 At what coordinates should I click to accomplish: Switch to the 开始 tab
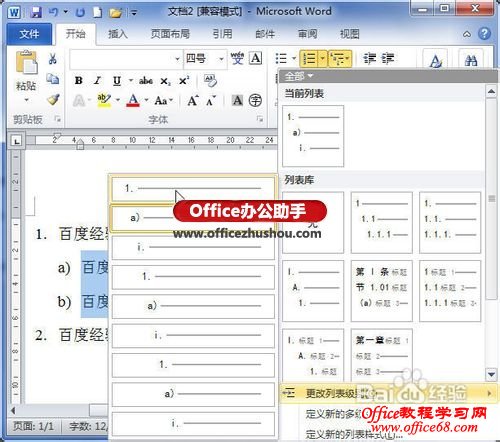click(x=75, y=34)
